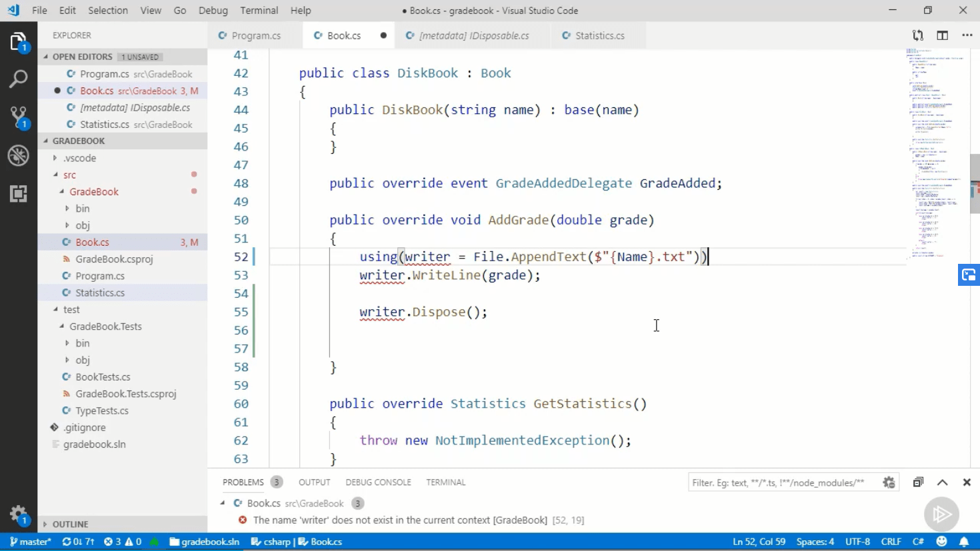Close the bottom panel
This screenshot has width=980, height=551.
[x=967, y=482]
